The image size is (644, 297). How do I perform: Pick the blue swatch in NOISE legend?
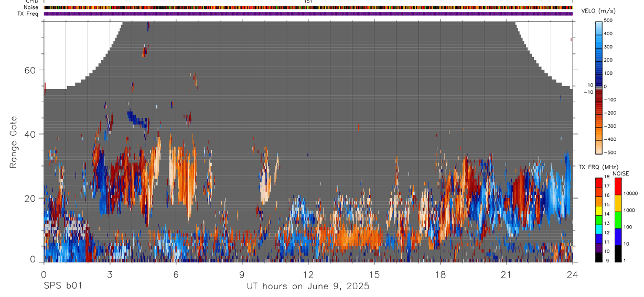coord(617,237)
